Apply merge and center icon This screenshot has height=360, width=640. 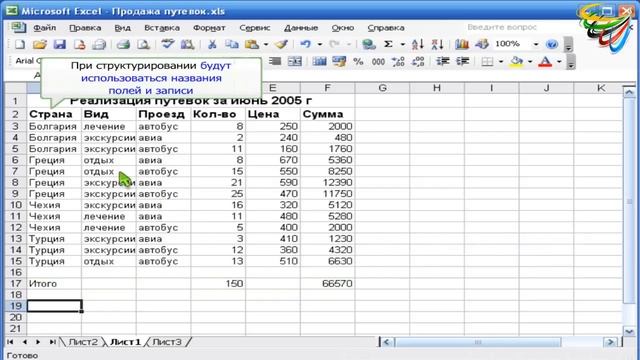tap(295, 62)
